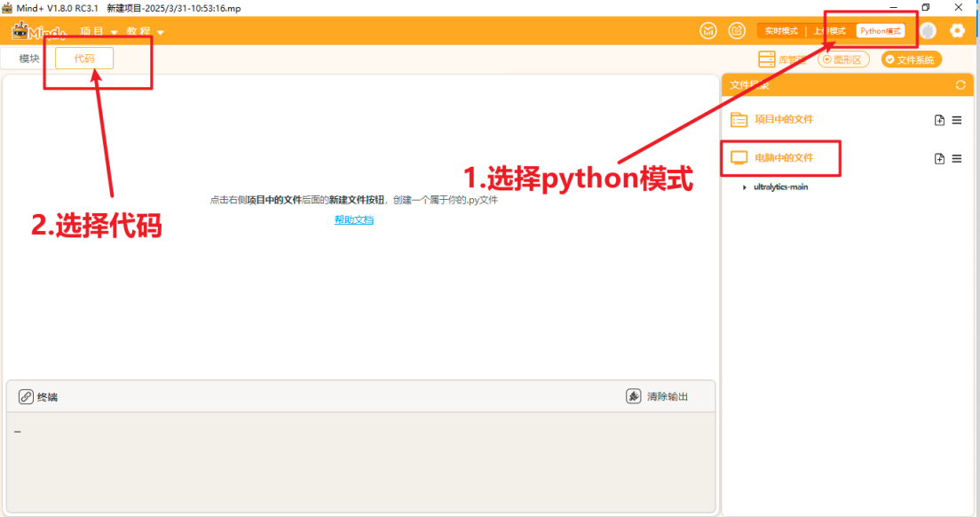
Task: Switch to 实时模式 mode
Action: pos(781,30)
